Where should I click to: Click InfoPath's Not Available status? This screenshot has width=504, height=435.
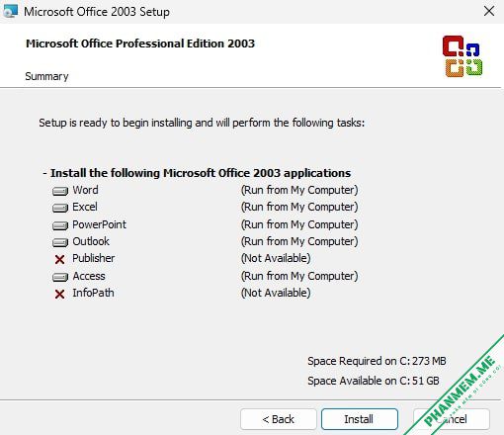276,293
